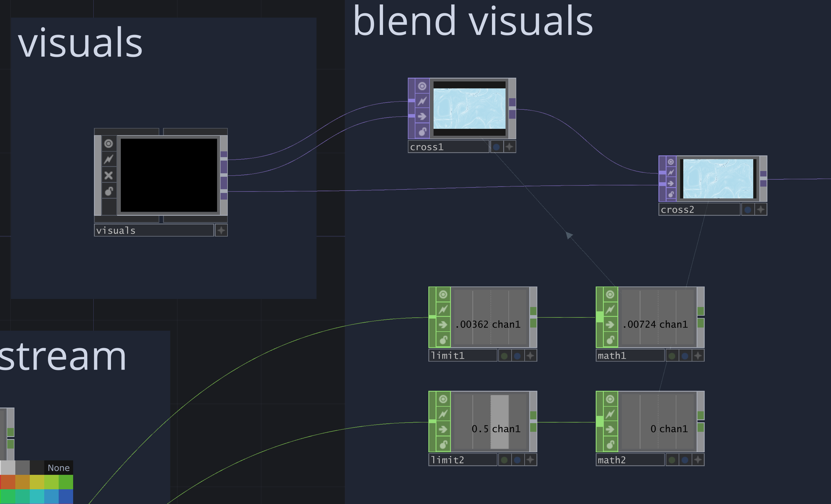Click the 'blend visuals' annotation title
This screenshot has height=504, width=831.
[x=473, y=21]
